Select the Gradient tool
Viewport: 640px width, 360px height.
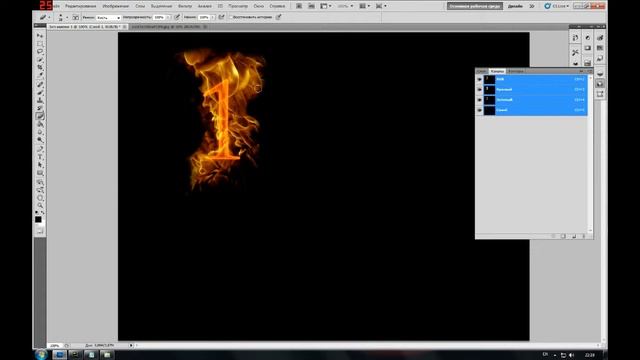(40, 124)
